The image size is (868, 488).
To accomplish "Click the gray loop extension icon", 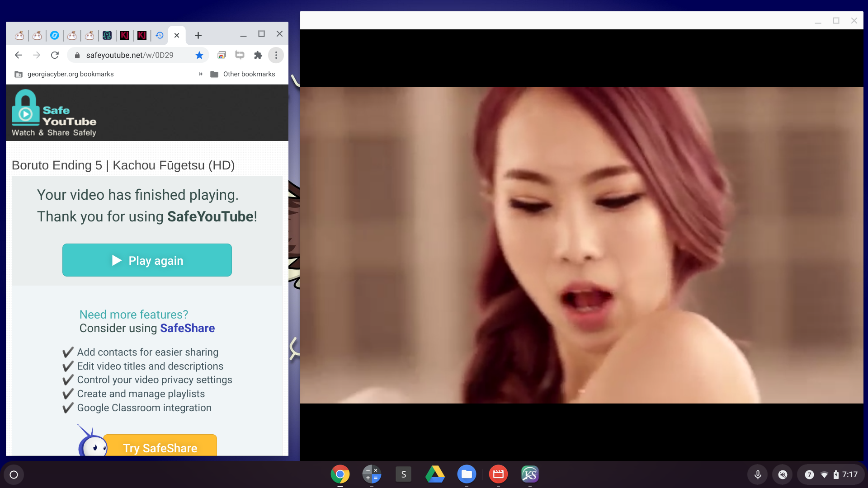I will pos(240,55).
